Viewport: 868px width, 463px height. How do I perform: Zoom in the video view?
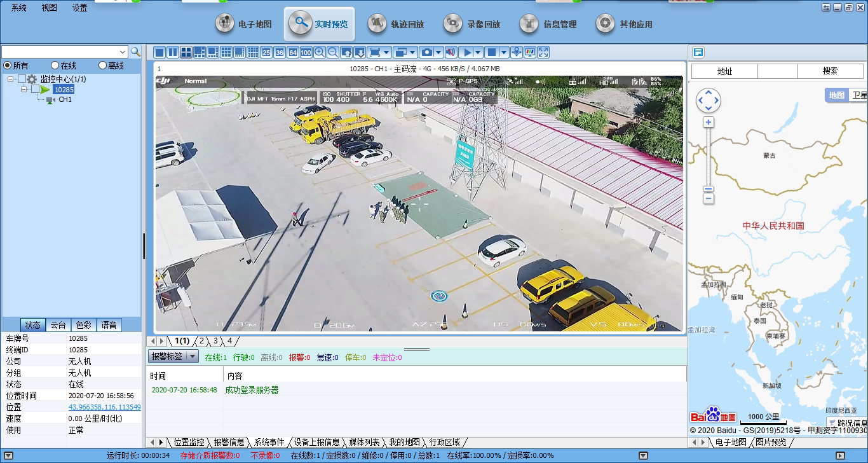(x=319, y=52)
